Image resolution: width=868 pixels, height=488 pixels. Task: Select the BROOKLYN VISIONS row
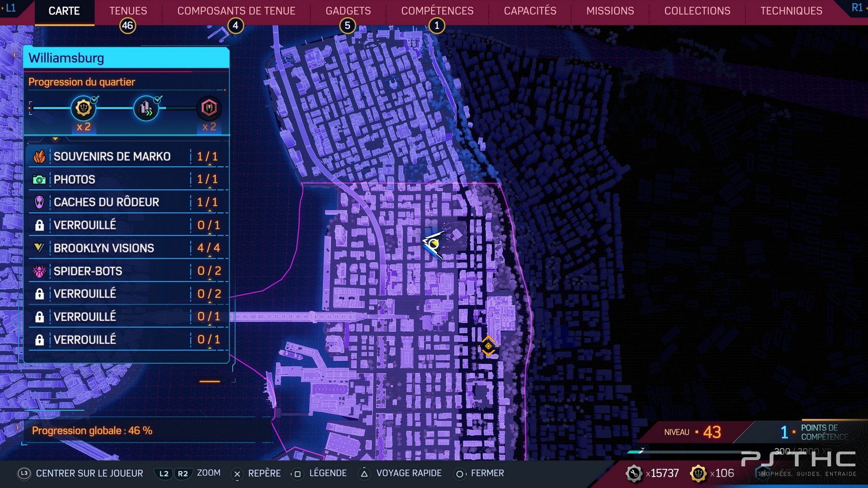(x=128, y=248)
